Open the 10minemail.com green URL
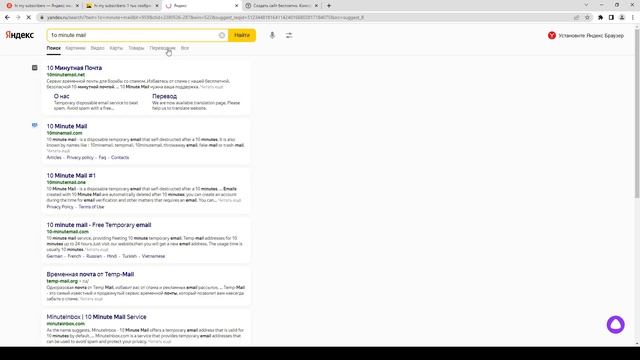Screen dimensions: 640x360 [x=64, y=133]
